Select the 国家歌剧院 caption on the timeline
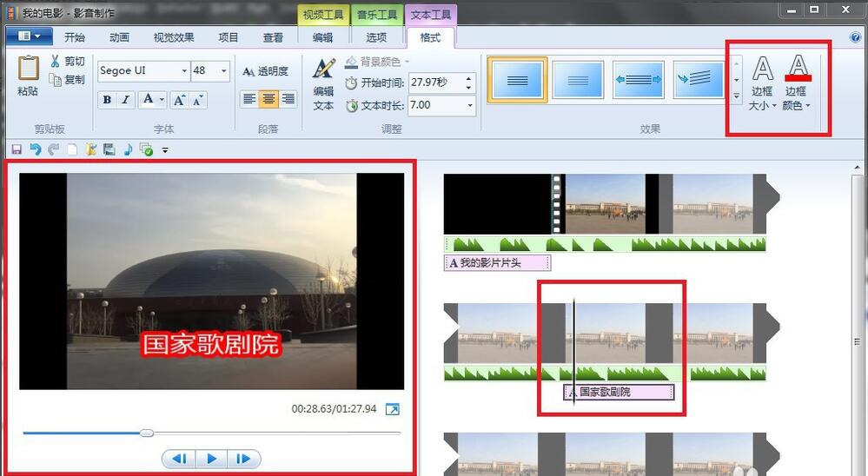Screen dimensions: 868x476 point(619,393)
